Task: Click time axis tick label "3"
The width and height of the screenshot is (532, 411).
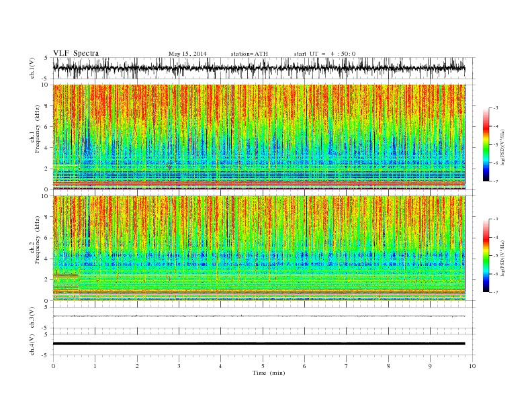Action: click(x=179, y=366)
